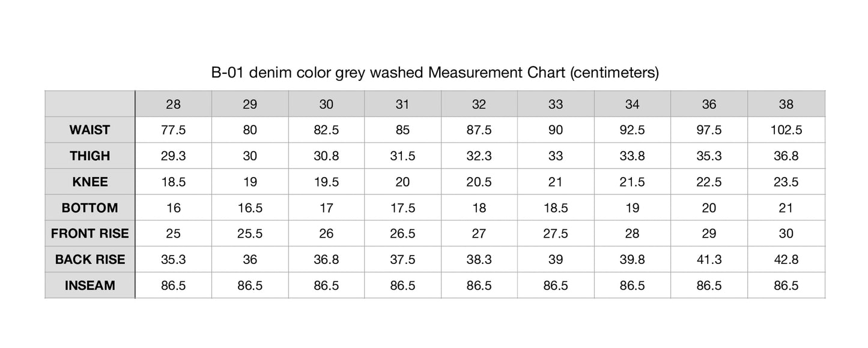868x348 pixels.
Task: Click the THIGH row header
Action: tap(90, 156)
